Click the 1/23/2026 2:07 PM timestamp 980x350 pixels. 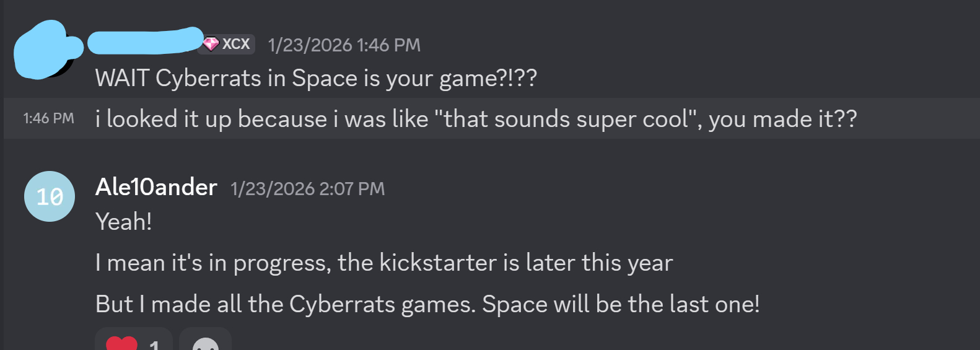click(x=307, y=189)
